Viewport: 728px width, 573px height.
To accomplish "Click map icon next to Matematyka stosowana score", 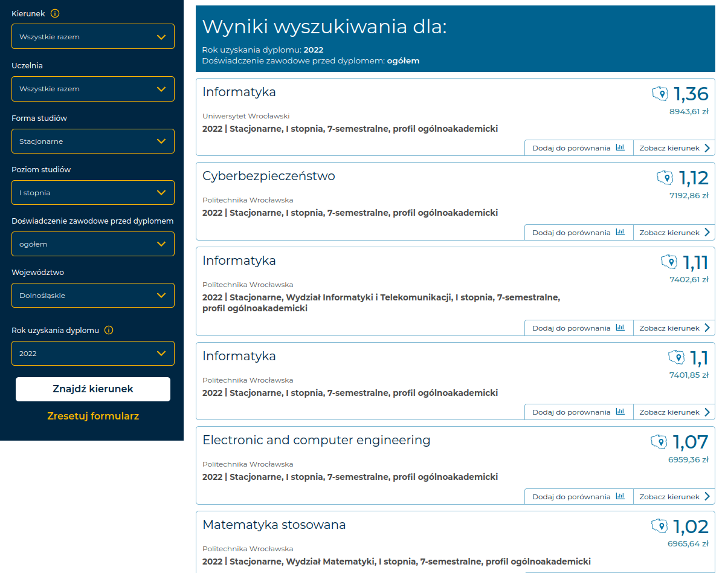I will tap(659, 526).
